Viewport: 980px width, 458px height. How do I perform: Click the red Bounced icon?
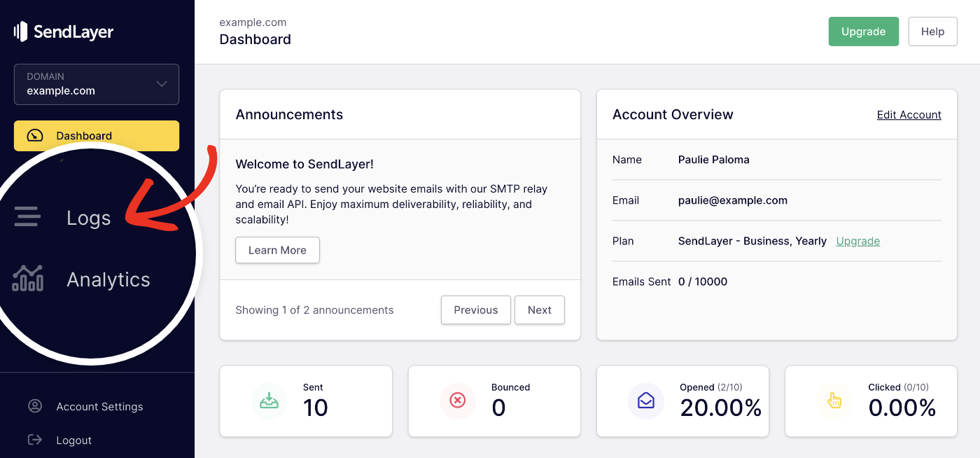point(457,401)
